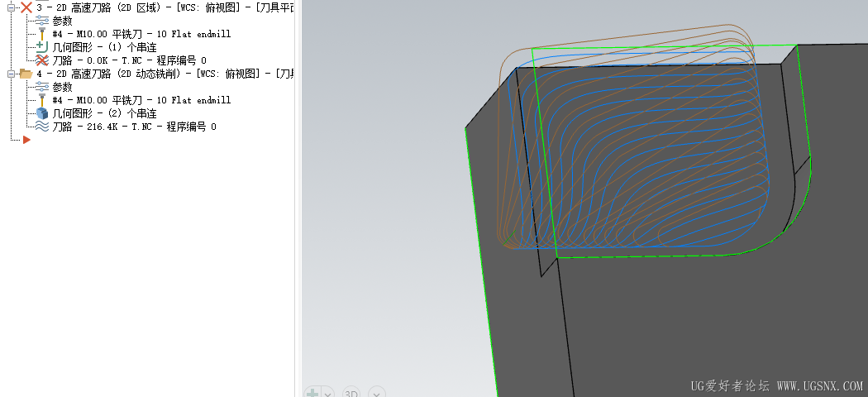Open 几何图形 – (2) 个串连 entry
The image size is (868, 397).
coord(104,113)
